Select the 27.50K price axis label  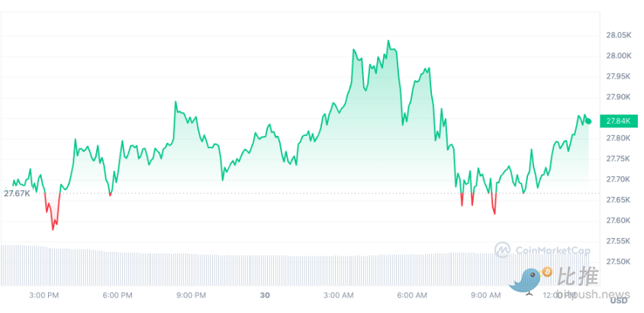pos(619,262)
